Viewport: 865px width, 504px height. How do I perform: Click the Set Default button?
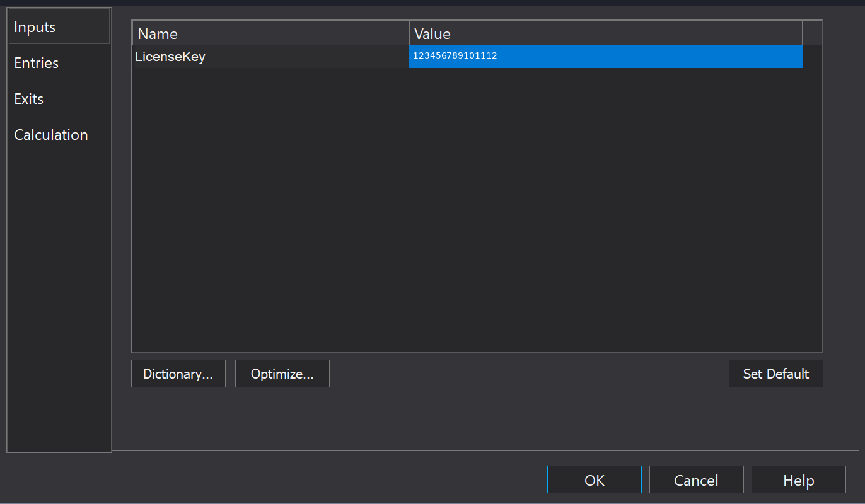click(776, 374)
